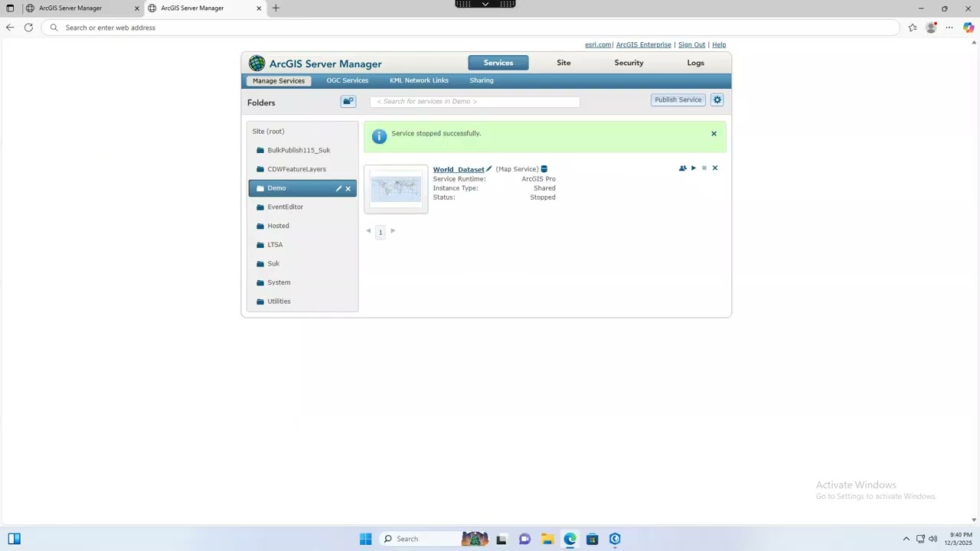Viewport: 980px width, 551px height.
Task: Select page 1 in the pager
Action: pyautogui.click(x=381, y=232)
